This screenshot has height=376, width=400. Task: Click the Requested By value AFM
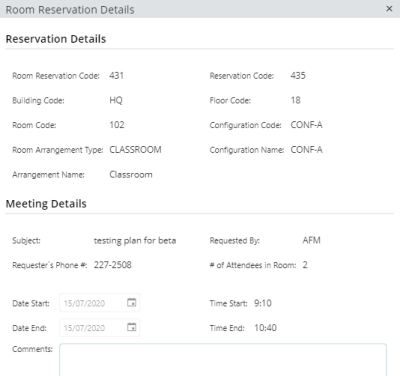311,240
